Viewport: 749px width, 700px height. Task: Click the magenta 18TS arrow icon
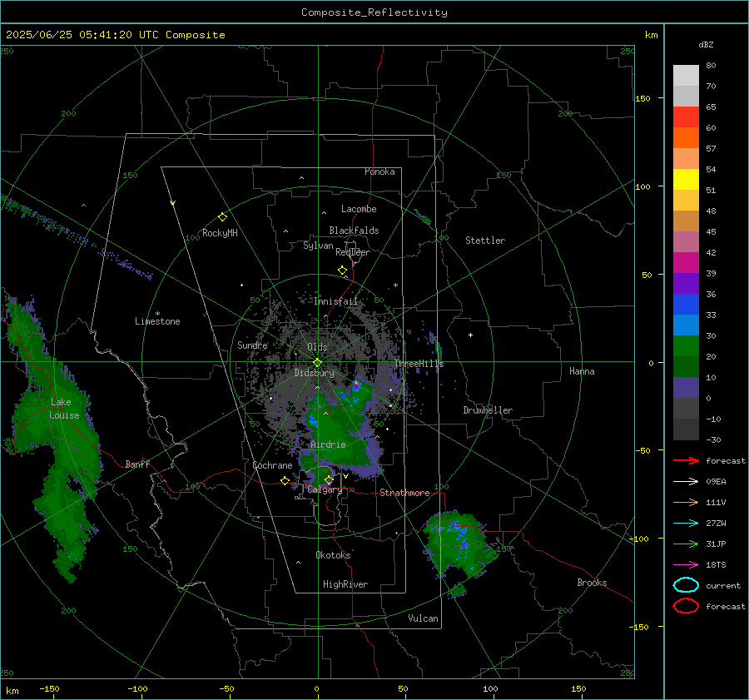point(686,565)
